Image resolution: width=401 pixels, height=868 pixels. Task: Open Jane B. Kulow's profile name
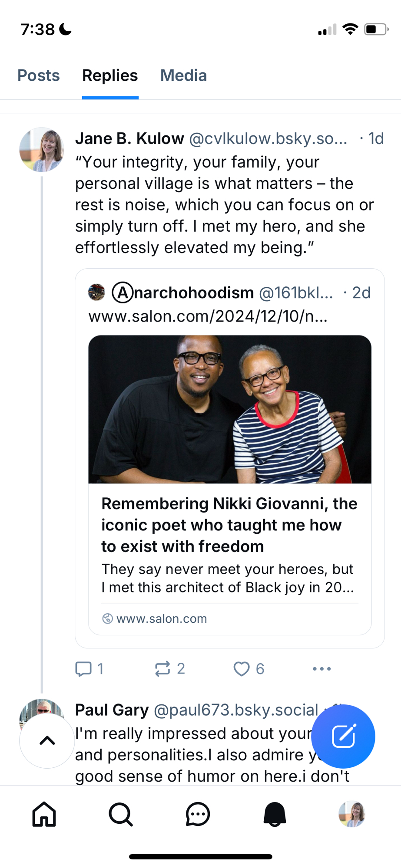coord(129,139)
